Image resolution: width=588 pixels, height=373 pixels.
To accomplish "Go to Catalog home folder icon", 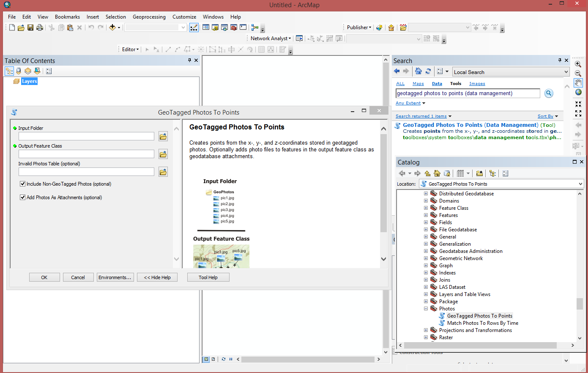I will coord(437,173).
